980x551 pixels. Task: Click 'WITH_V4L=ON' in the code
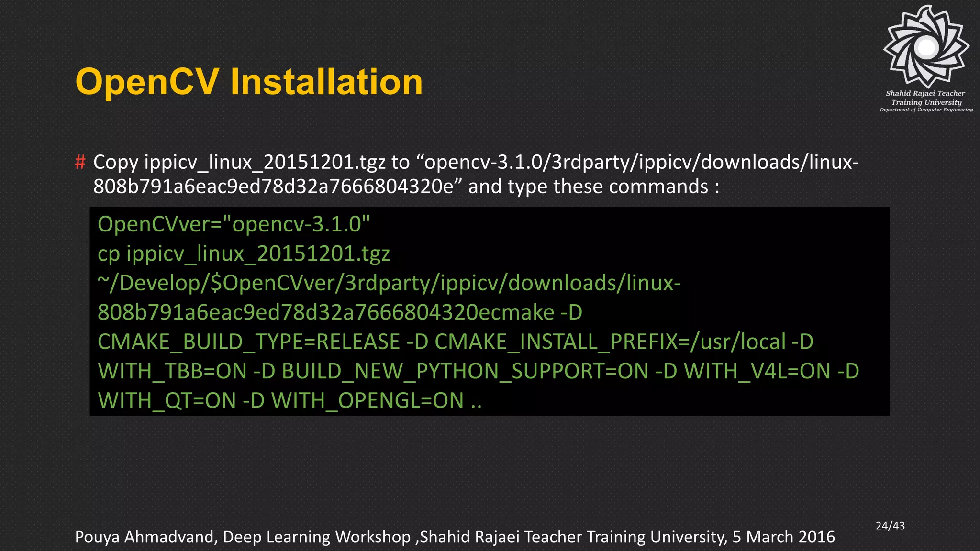point(757,372)
